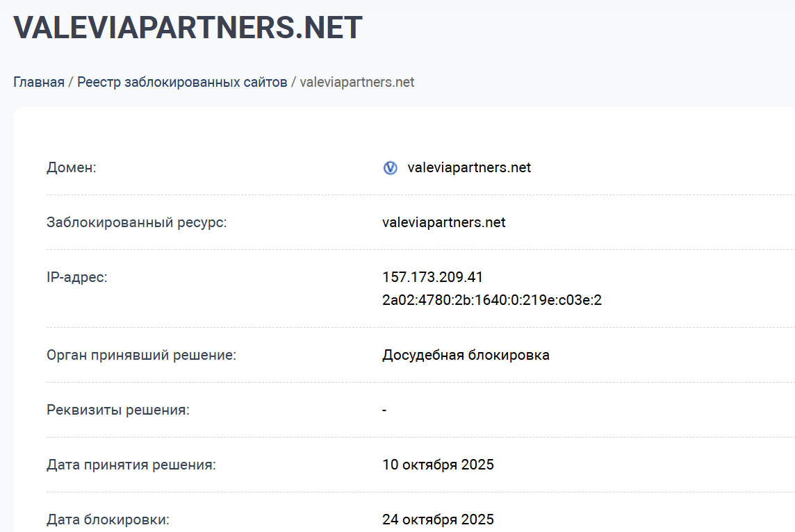Open the Реестр заблокированных сайтов breadcrumb link
This screenshot has height=532, width=795.
(183, 81)
